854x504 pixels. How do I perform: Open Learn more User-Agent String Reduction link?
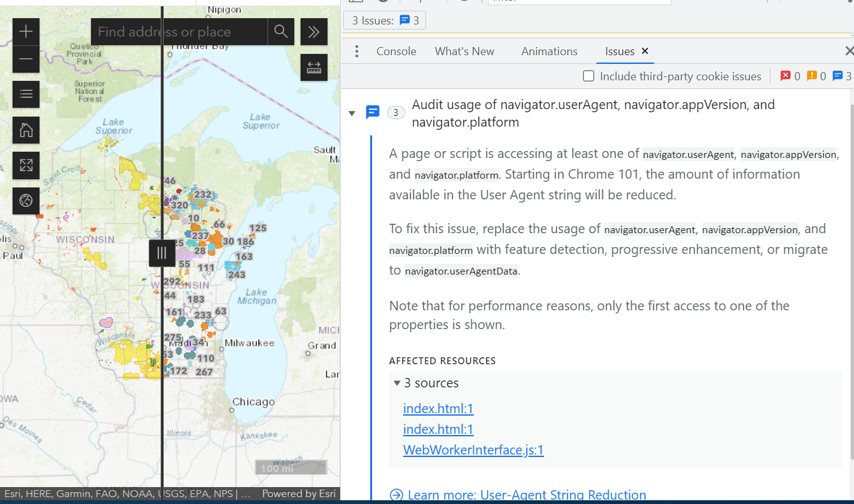point(526,495)
